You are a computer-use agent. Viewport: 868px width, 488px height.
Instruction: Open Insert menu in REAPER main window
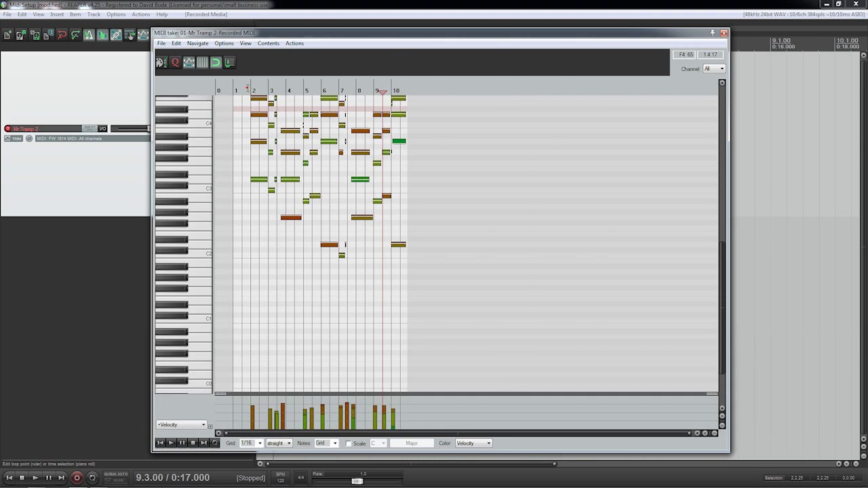point(57,14)
